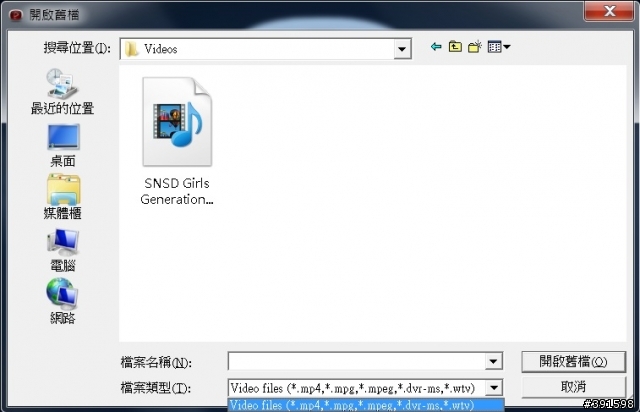Go up one folder level icon
The width and height of the screenshot is (640, 412).
(x=455, y=47)
